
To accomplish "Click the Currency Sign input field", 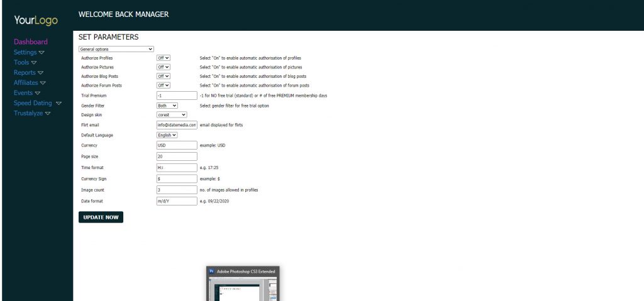I will coord(177,179).
